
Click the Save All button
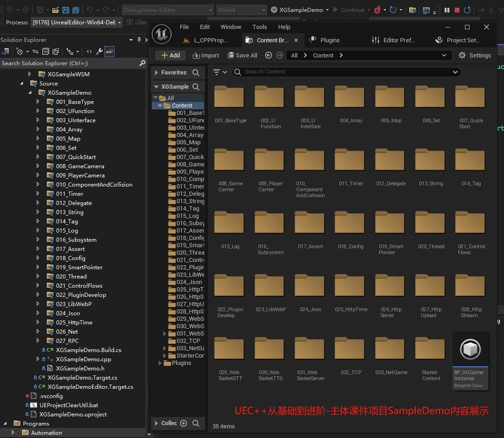pyautogui.click(x=242, y=55)
